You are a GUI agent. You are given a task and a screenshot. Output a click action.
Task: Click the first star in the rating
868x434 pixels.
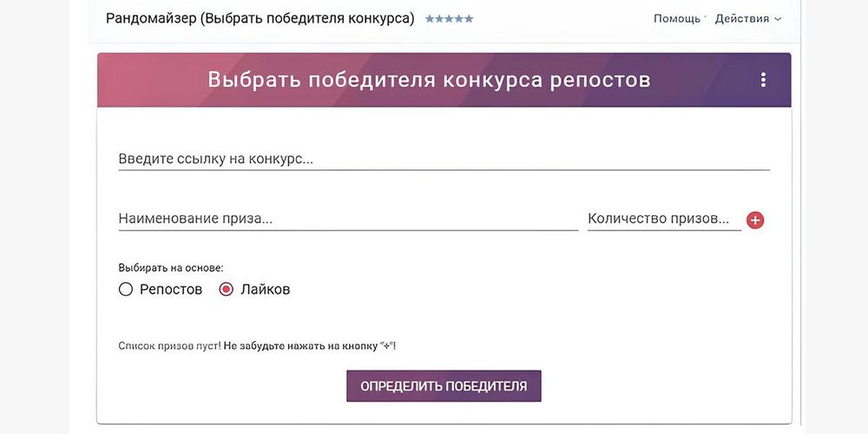(429, 19)
